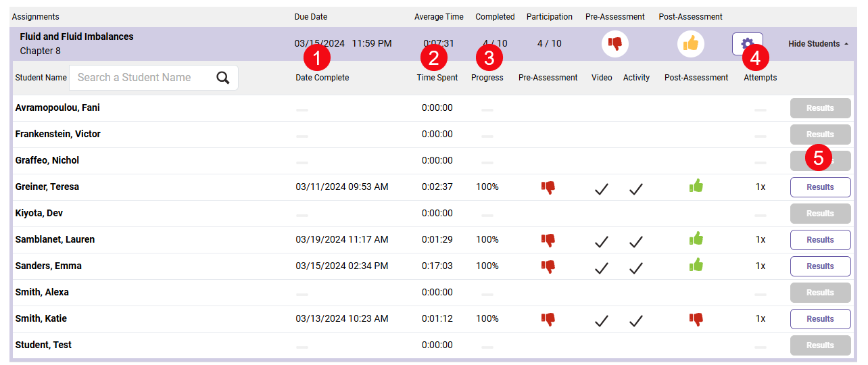Viewport: 868px width, 365px height.
Task: Click the disabled Results button for Test Student
Action: [820, 345]
